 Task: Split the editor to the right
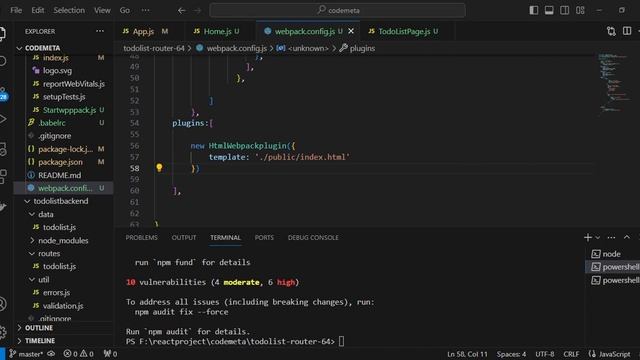pos(627,31)
